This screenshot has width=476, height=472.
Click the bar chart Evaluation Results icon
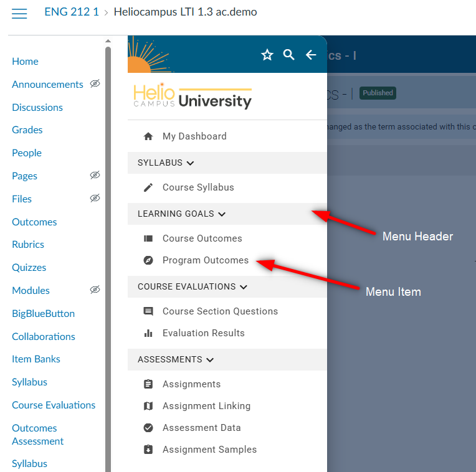[148, 333]
